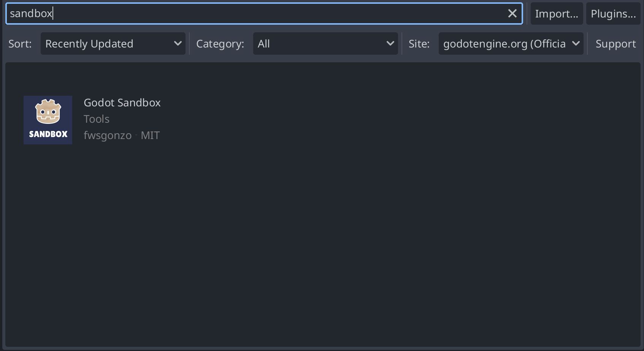Open the Support filter menu
The height and width of the screenshot is (351, 644).
pyautogui.click(x=615, y=44)
